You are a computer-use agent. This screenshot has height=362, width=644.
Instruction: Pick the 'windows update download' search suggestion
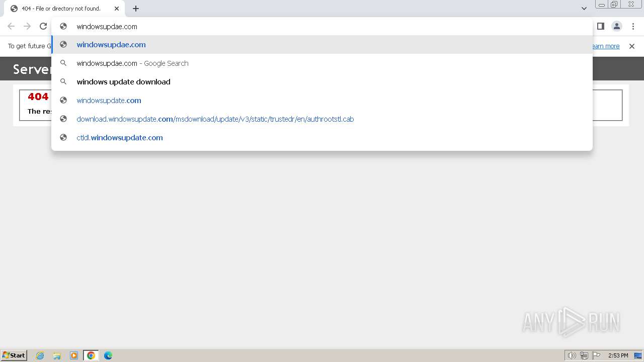point(322,82)
